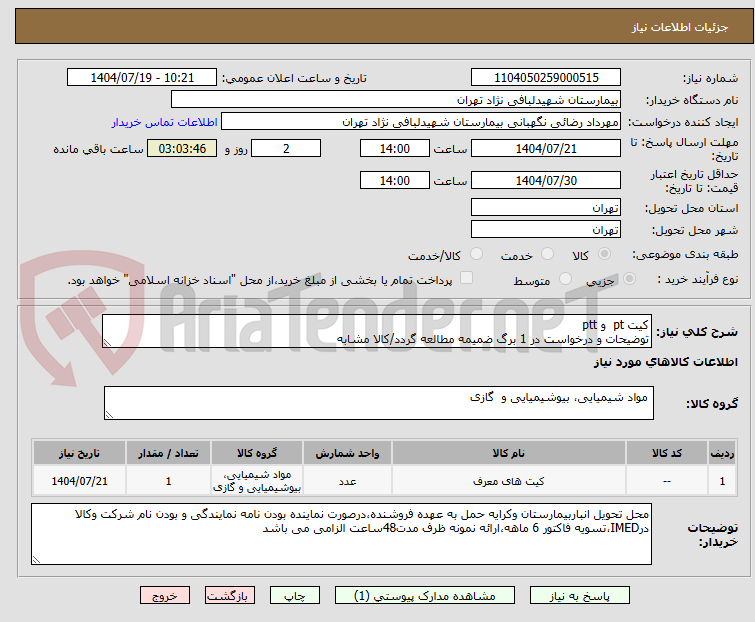
Task: Click the heading اطلاعات کالاهای مورد نیاز
Action: 665,362
